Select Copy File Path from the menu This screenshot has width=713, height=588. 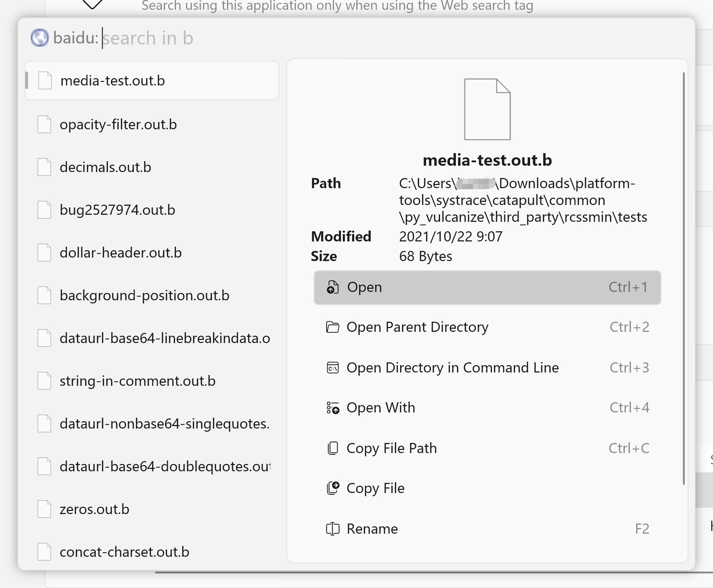tap(391, 448)
